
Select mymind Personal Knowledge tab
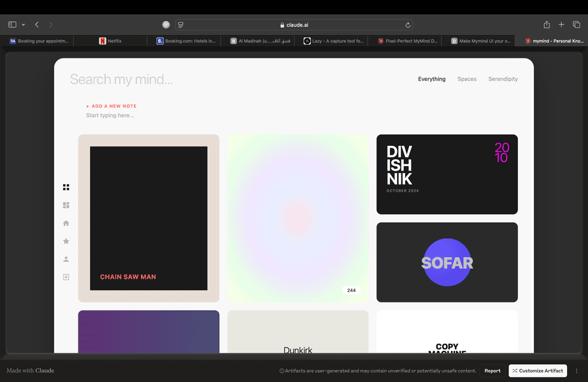[x=551, y=41]
